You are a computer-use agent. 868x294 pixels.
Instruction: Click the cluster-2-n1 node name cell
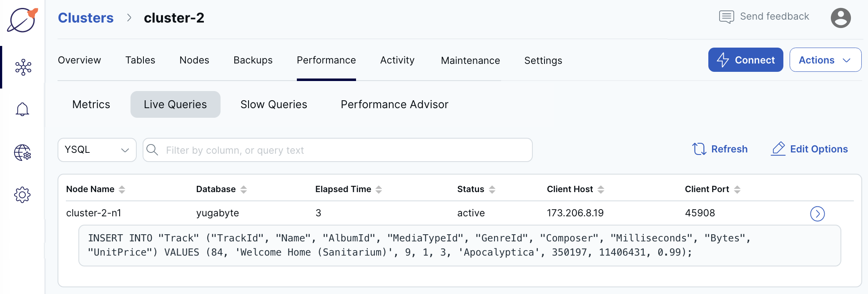pos(94,213)
